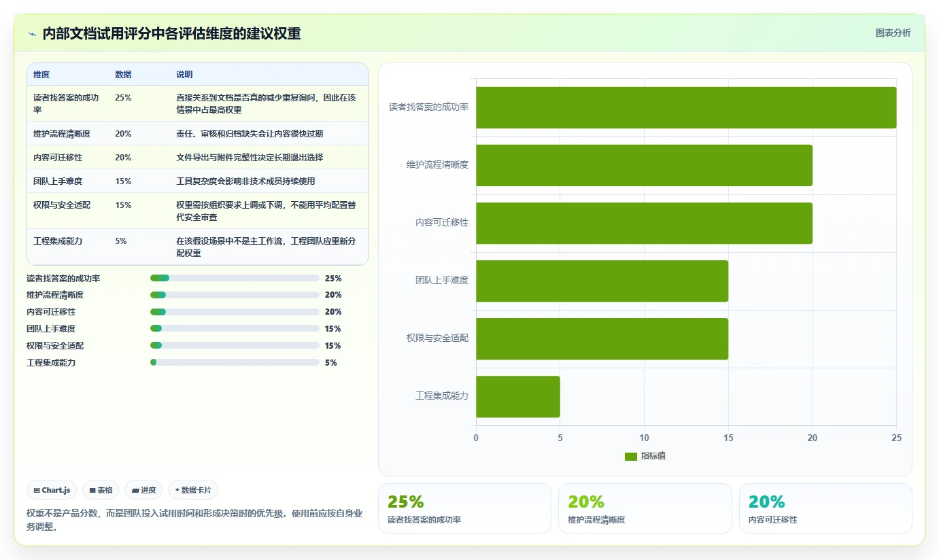The image size is (939, 560).
Task: Click the 5 tick on the chart x-axis
Action: tap(560, 438)
